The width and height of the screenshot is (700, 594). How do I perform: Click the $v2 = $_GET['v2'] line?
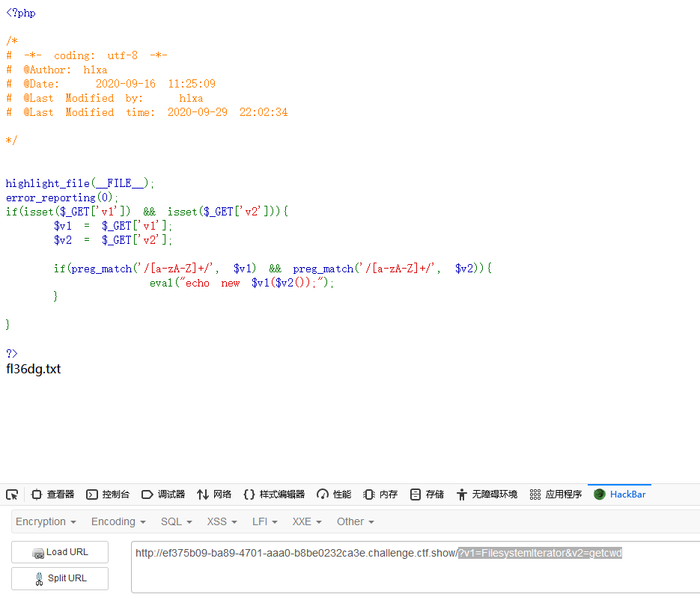(113, 240)
